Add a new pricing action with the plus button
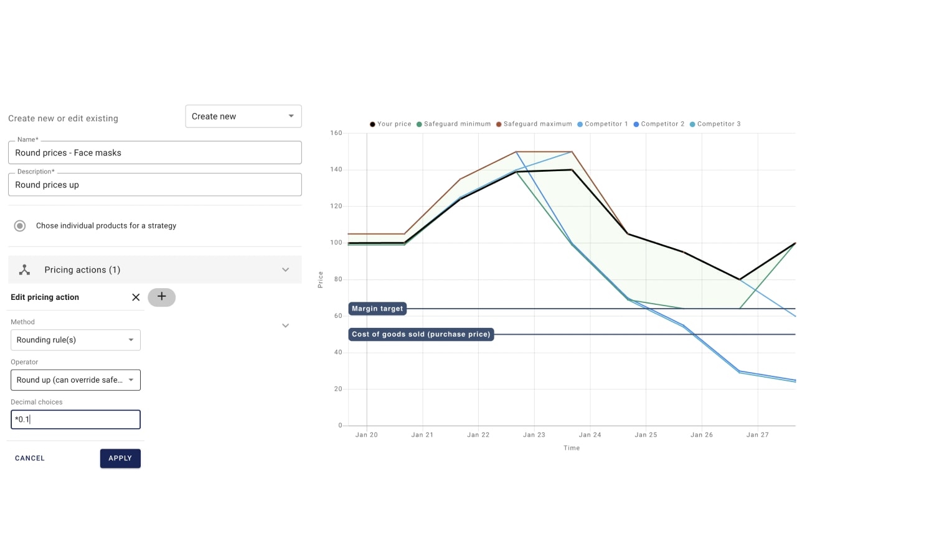Viewport: 934px width, 560px height. 161,297
